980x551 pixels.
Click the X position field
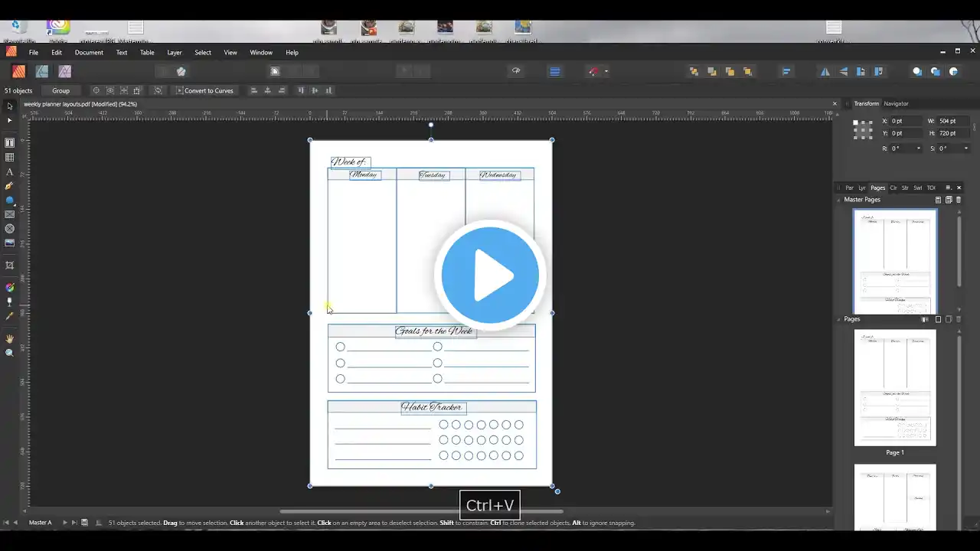[906, 121]
